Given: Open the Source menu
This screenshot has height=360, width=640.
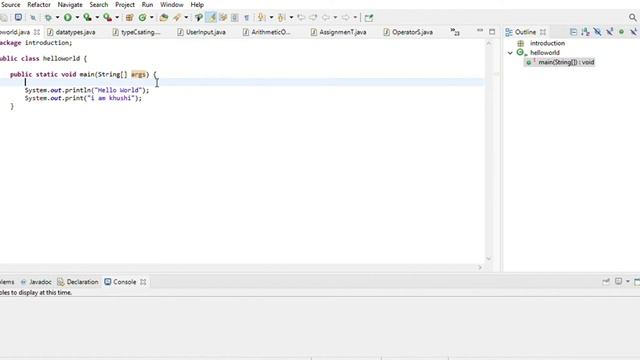Looking at the screenshot, I should [x=11, y=4].
